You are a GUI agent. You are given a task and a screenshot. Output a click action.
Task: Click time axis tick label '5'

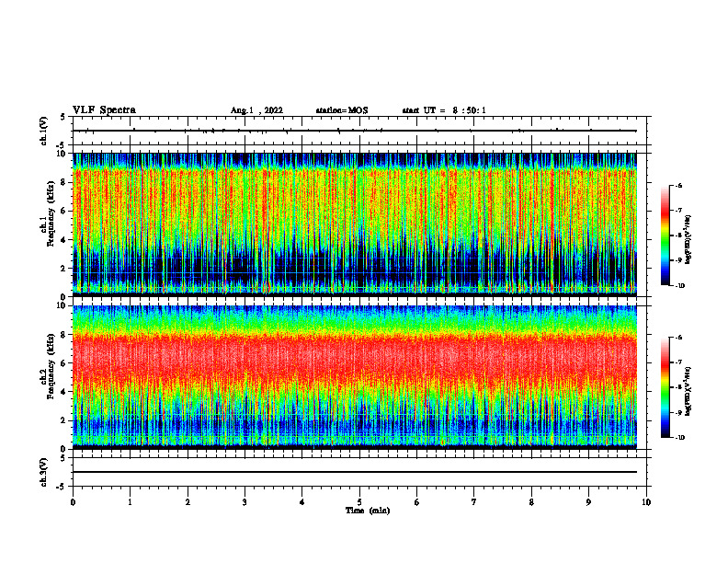pyautogui.click(x=359, y=502)
